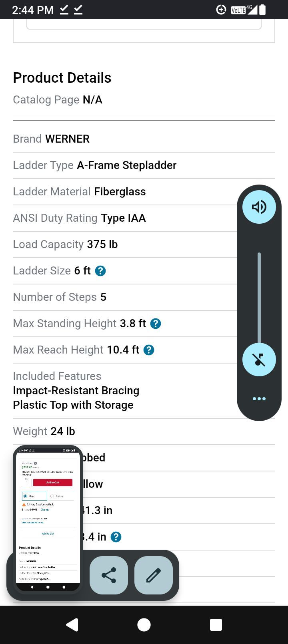Edit the screenshot with pencil icon
This screenshot has width=288, height=644.
coord(154,575)
